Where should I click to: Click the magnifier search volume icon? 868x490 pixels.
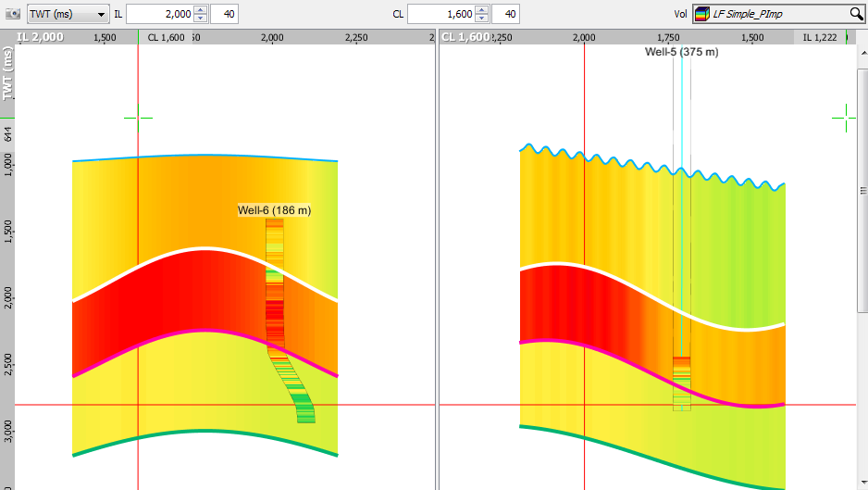856,14
